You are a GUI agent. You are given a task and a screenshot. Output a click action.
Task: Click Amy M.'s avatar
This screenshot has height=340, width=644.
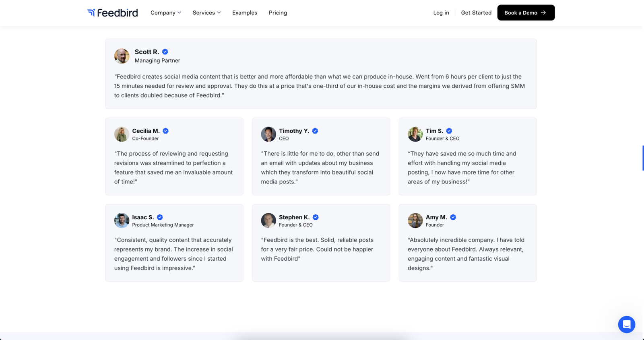415,220
